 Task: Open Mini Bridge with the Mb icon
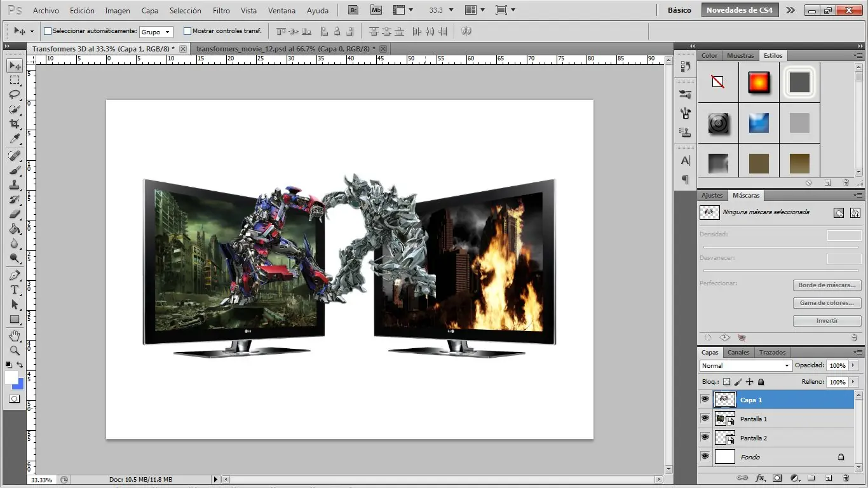376,10
